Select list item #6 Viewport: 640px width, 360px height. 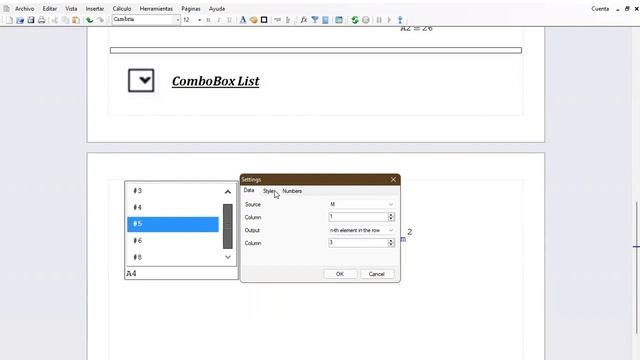(x=173, y=241)
